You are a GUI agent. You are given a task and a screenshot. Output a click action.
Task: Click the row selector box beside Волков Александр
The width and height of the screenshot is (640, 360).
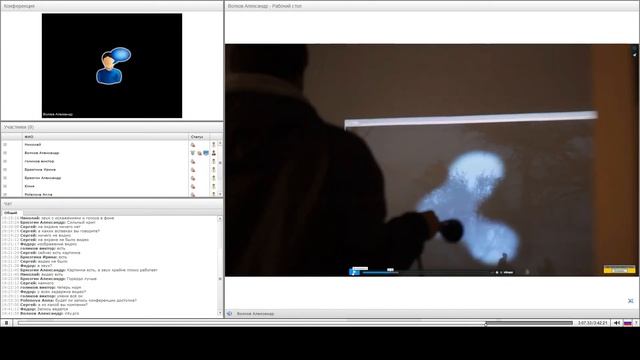(x=5, y=153)
